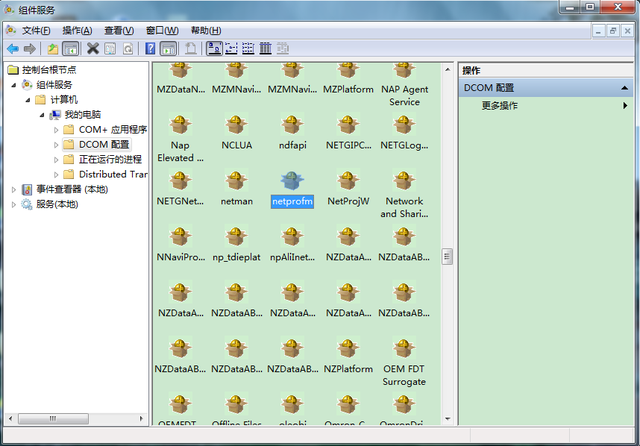Open the 帮助(H) menu
The image size is (640, 446).
(x=206, y=31)
